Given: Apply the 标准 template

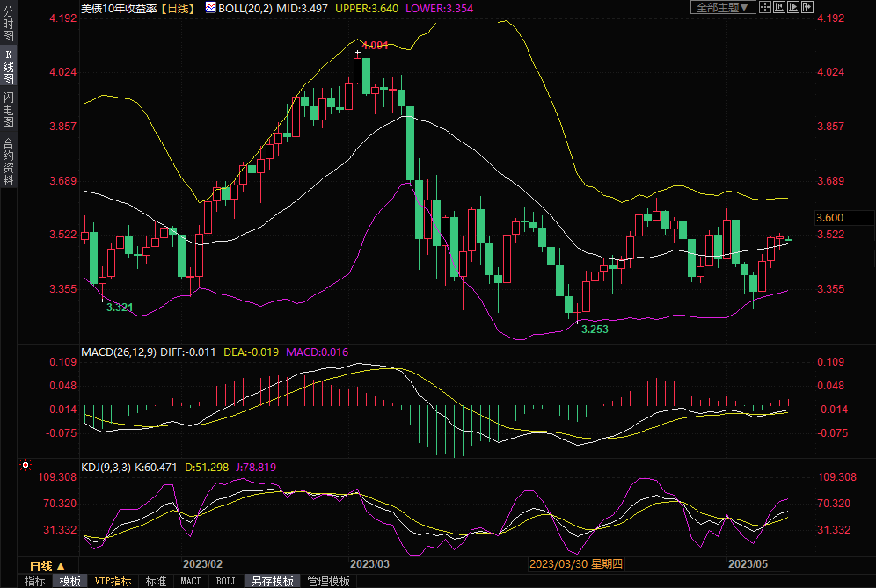Looking at the screenshot, I should [x=156, y=581].
